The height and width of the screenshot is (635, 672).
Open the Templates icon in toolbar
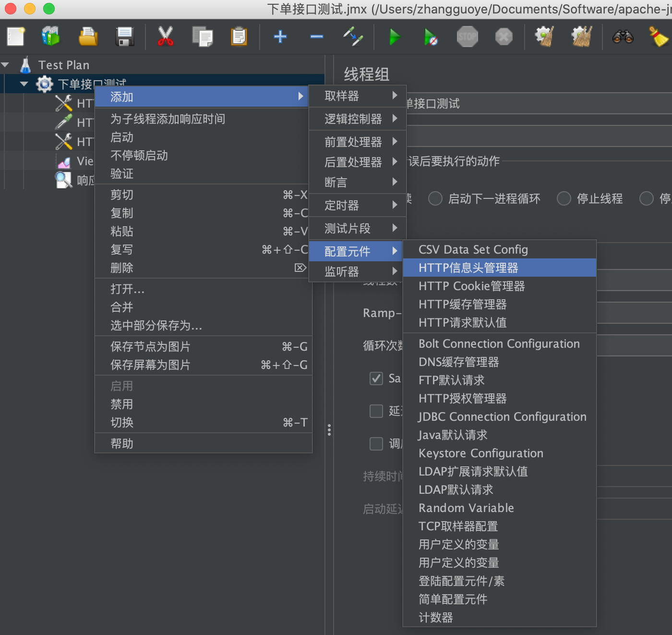50,37
